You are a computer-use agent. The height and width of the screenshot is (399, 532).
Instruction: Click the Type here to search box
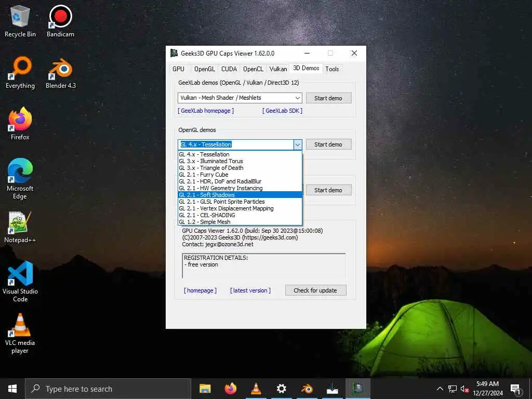coord(108,389)
